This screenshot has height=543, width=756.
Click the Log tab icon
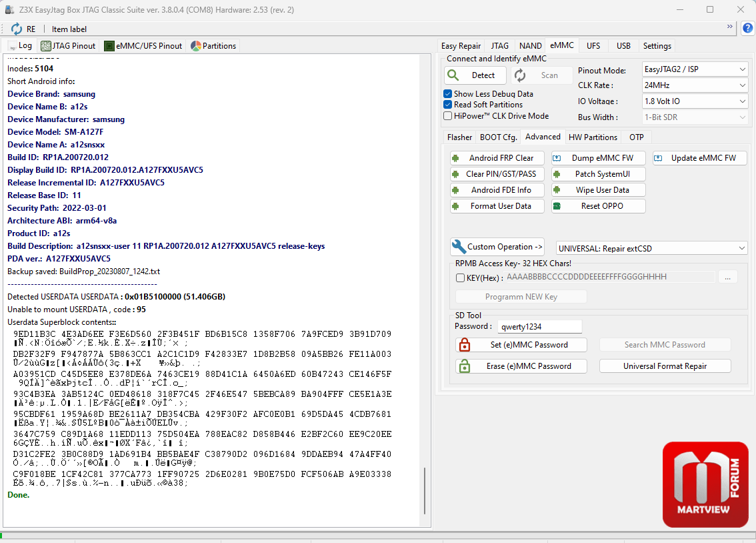click(x=13, y=46)
